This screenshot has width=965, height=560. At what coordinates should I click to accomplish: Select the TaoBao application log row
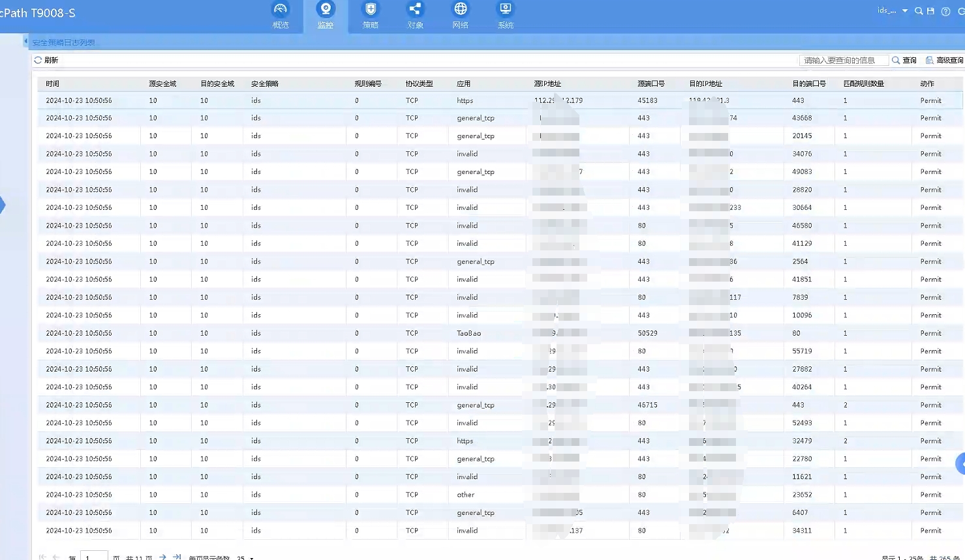click(468, 333)
